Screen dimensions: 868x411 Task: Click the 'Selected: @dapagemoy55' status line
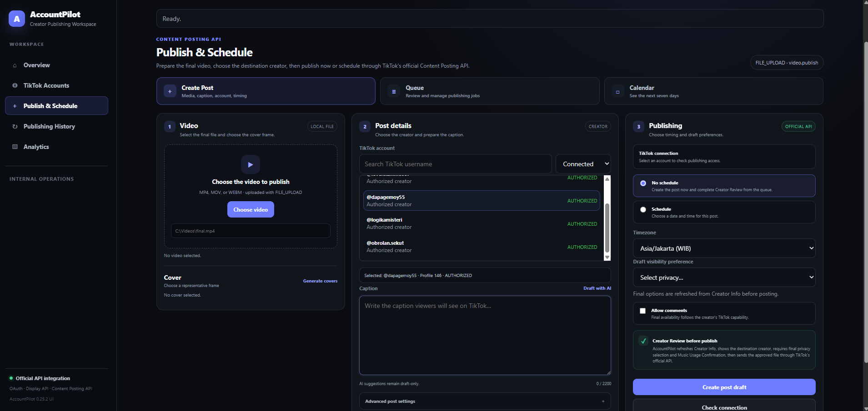(485, 276)
